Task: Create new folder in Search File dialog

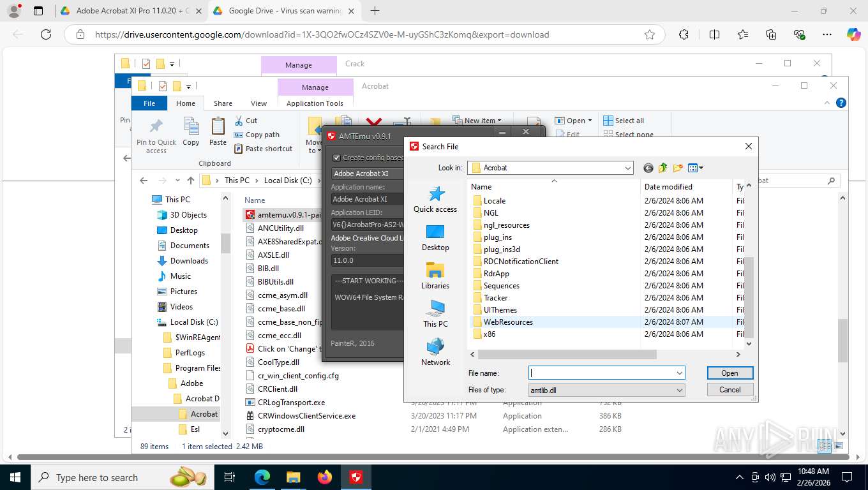Action: pos(677,168)
